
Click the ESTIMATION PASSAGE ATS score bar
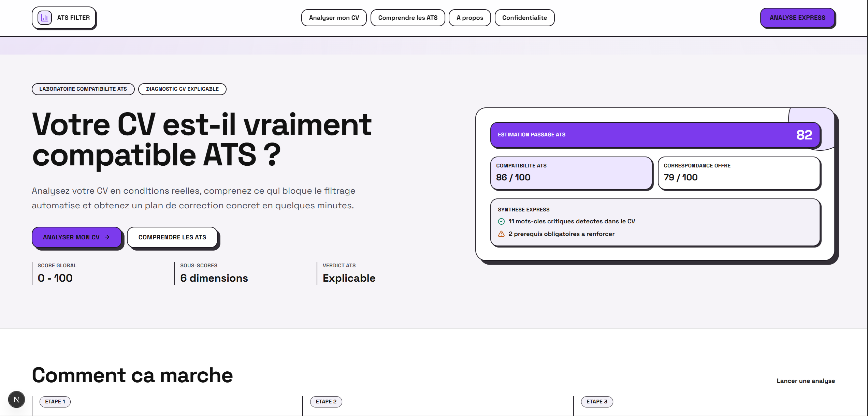click(655, 135)
